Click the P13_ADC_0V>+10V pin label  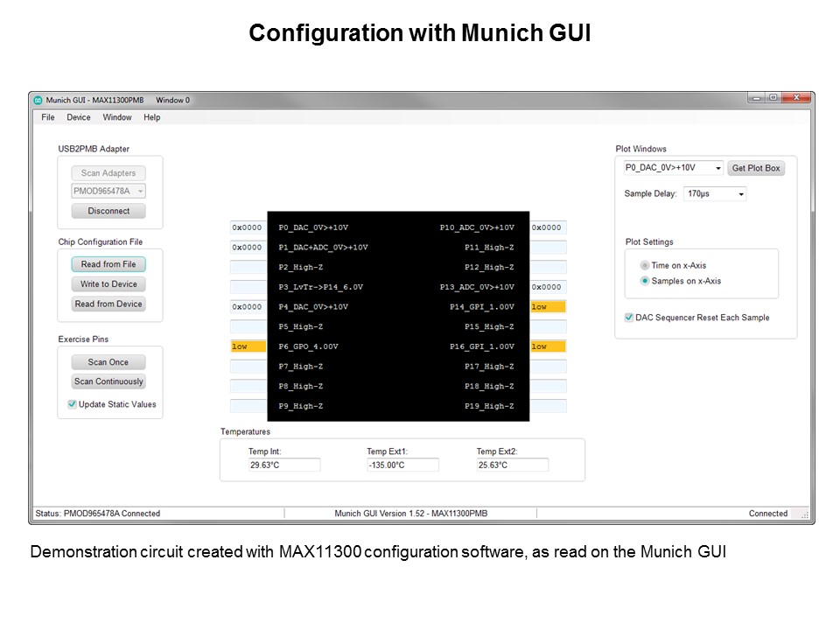point(477,287)
